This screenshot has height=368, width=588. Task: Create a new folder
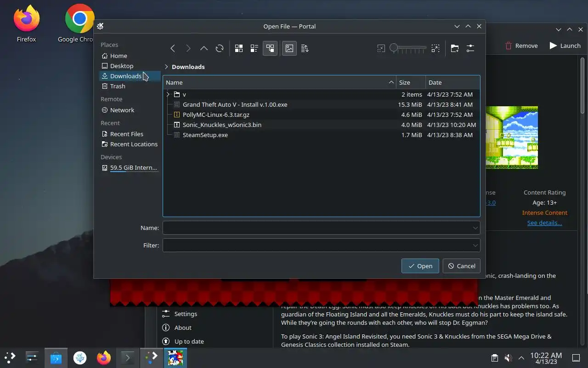click(x=455, y=48)
